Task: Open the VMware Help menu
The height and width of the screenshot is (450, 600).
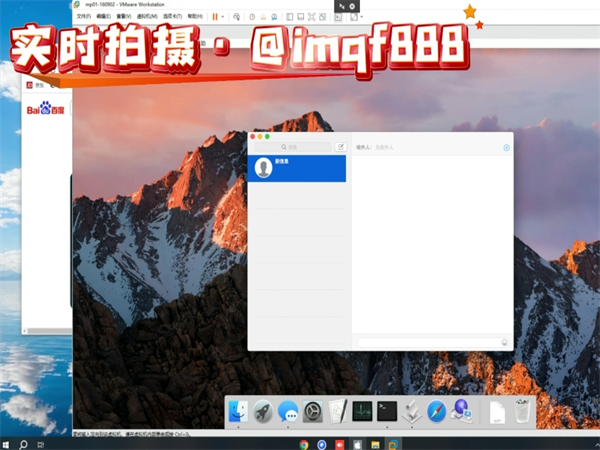Action: pos(196,17)
